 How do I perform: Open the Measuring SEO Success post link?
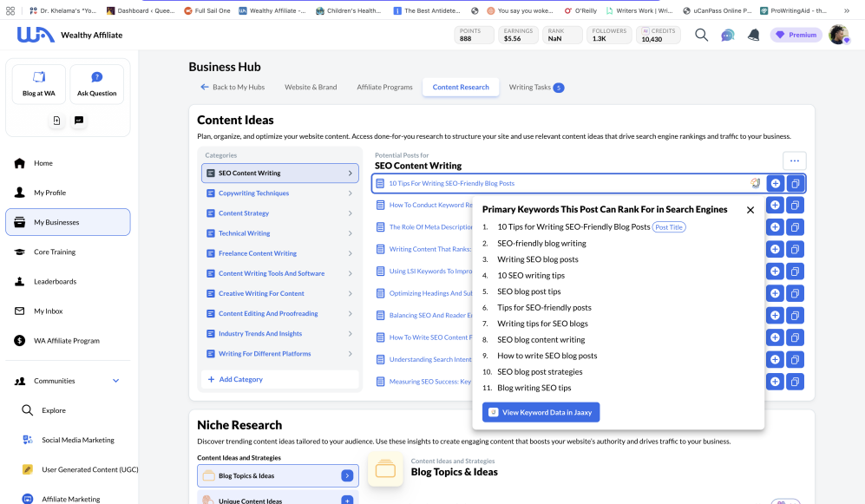(430, 382)
